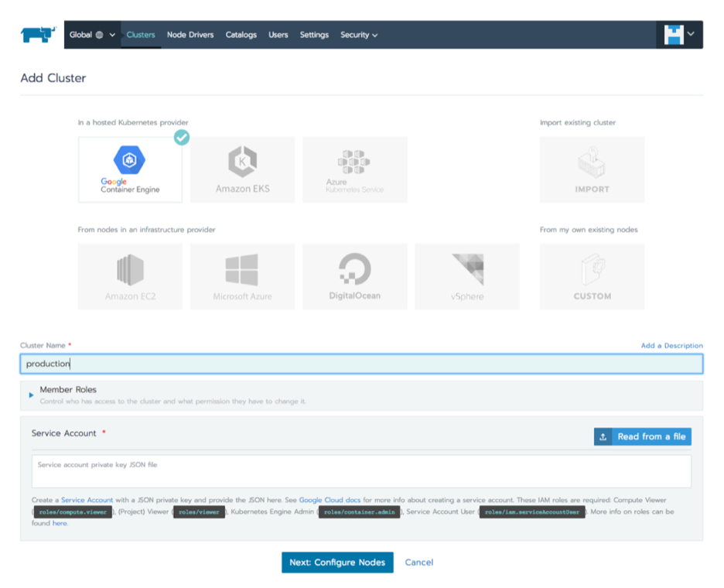Pick DigitalOcean as infrastructure provider

pyautogui.click(x=354, y=276)
